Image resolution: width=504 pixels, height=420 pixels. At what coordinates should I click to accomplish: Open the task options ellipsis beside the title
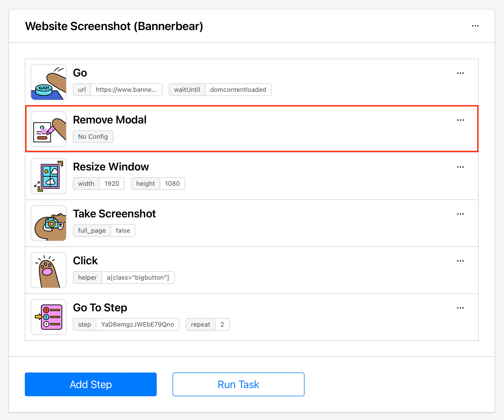pyautogui.click(x=475, y=26)
